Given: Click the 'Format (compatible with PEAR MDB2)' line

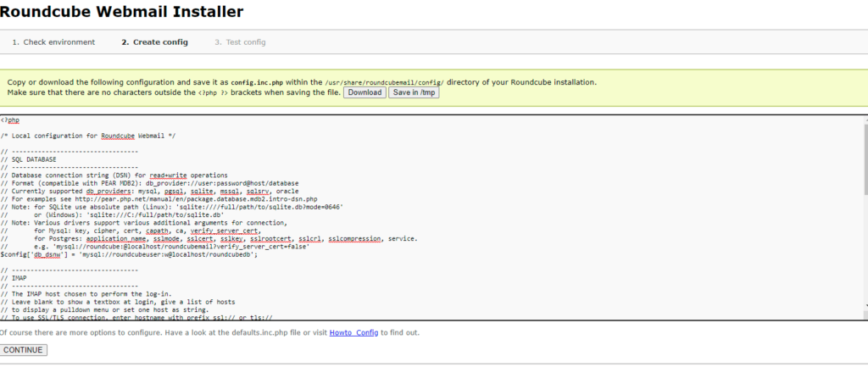Looking at the screenshot, I should pyautogui.click(x=149, y=183).
